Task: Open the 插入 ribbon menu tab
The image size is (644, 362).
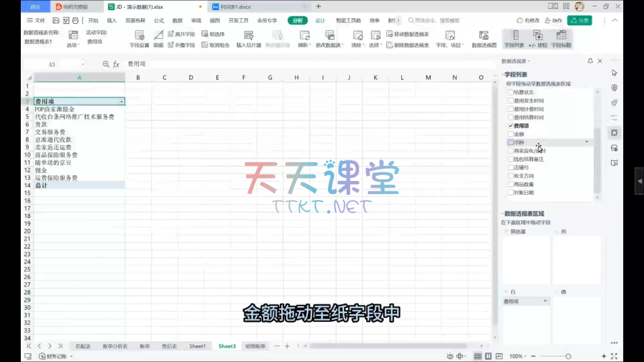Action: [x=112, y=20]
